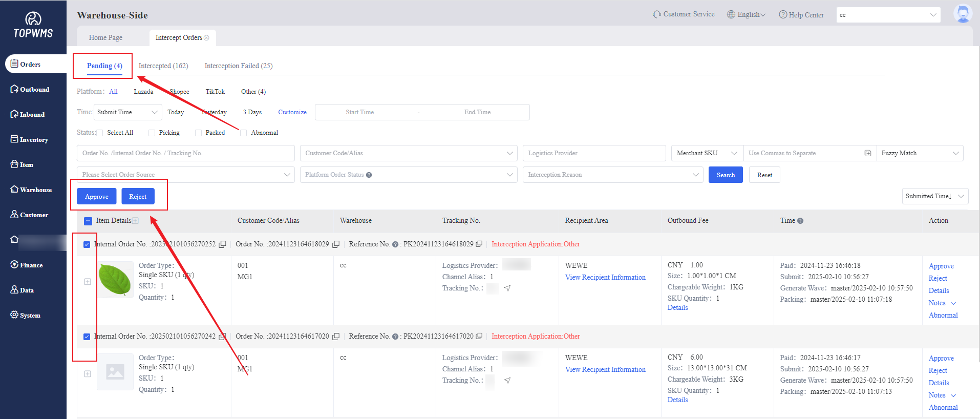Click the Customer Service headset icon
The image size is (980, 419).
click(x=656, y=14)
